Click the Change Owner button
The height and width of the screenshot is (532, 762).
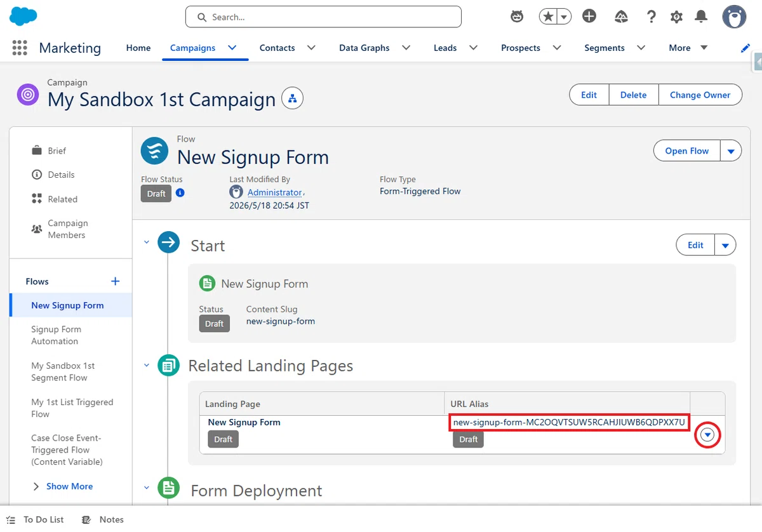(700, 95)
